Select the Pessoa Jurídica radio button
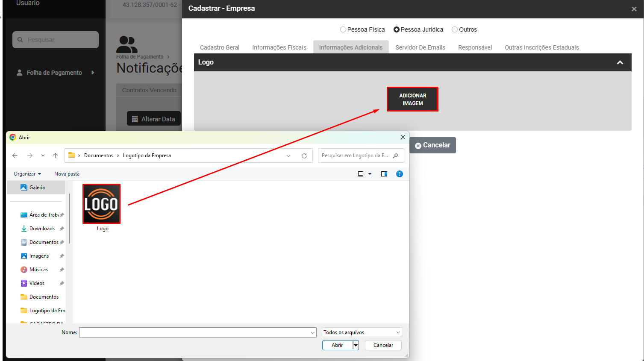644x361 pixels. pos(397,29)
